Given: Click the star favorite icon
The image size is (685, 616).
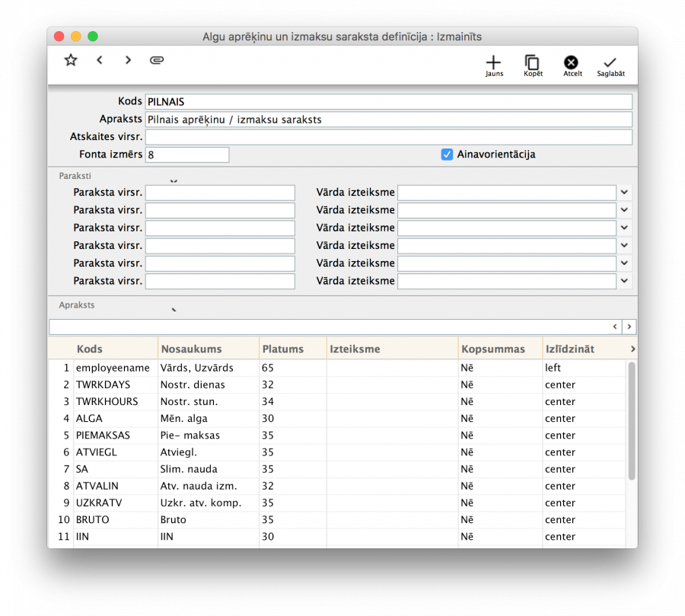Looking at the screenshot, I should click(x=71, y=60).
